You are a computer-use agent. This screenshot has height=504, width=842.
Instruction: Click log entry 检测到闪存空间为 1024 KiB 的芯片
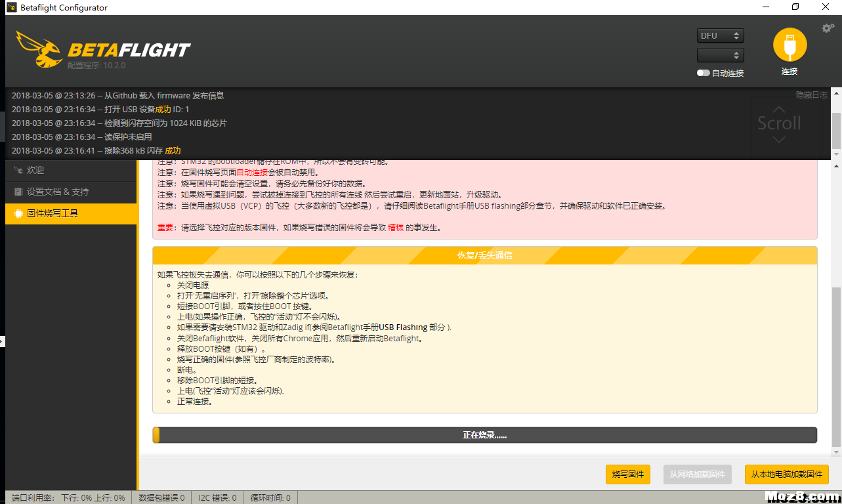tap(119, 123)
